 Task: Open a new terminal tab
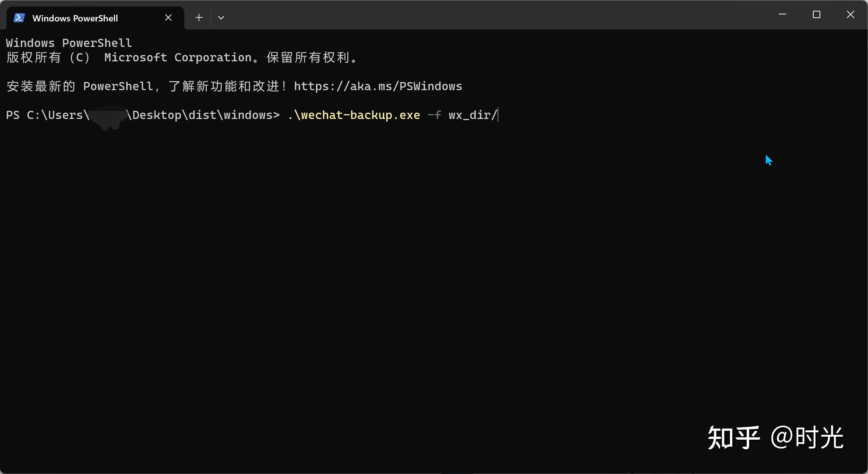(199, 18)
